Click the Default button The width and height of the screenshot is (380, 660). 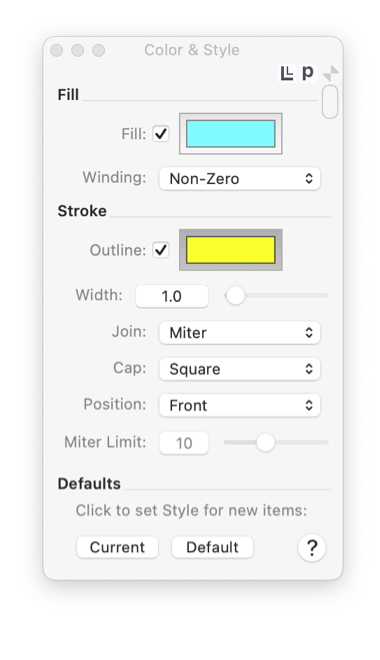pos(213,547)
